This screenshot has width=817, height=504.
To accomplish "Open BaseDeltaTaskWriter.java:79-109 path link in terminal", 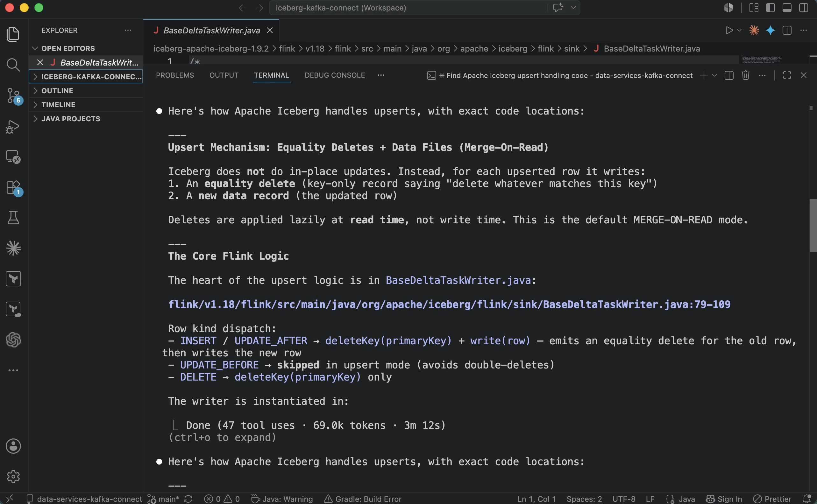I will click(449, 304).
